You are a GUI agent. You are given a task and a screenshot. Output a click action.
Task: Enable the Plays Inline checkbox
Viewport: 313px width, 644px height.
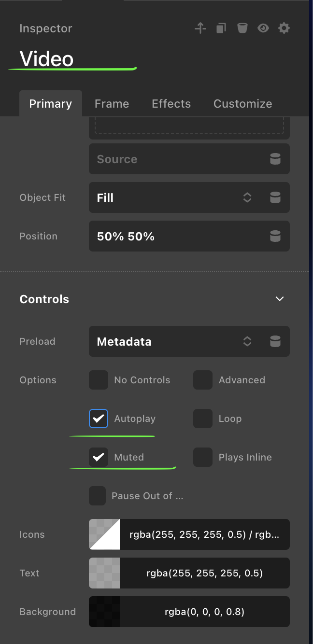pos(203,457)
